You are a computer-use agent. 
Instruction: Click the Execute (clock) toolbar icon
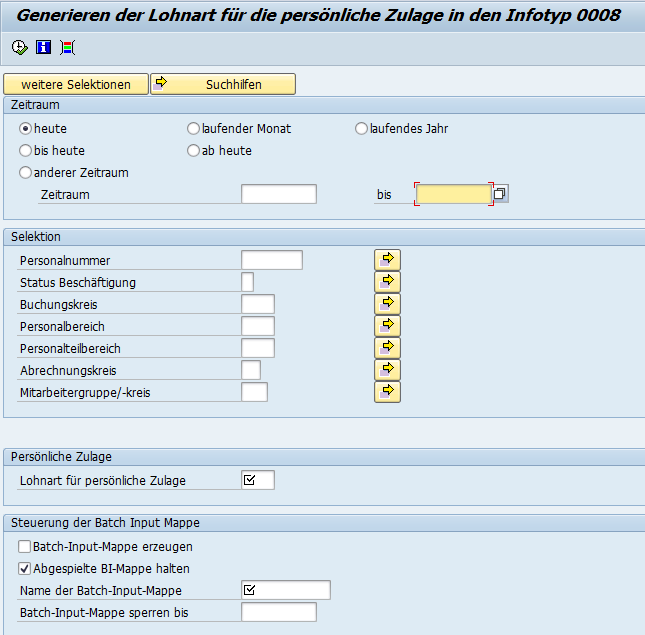coord(20,47)
